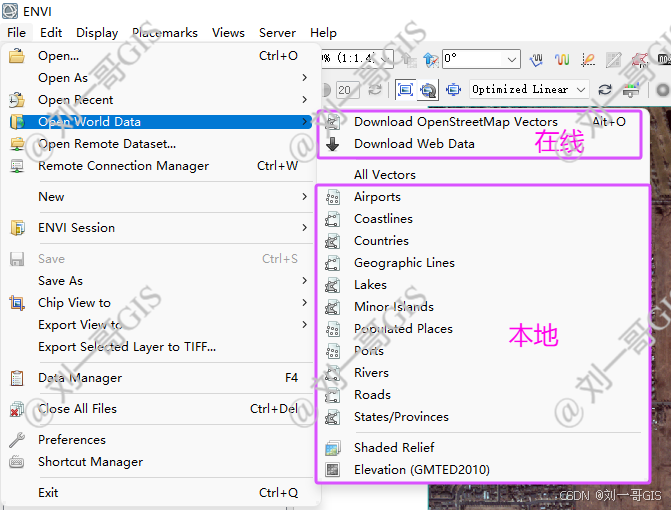The width and height of the screenshot is (671, 510).
Task: Open the Edit menu
Action: pyautogui.click(x=51, y=33)
